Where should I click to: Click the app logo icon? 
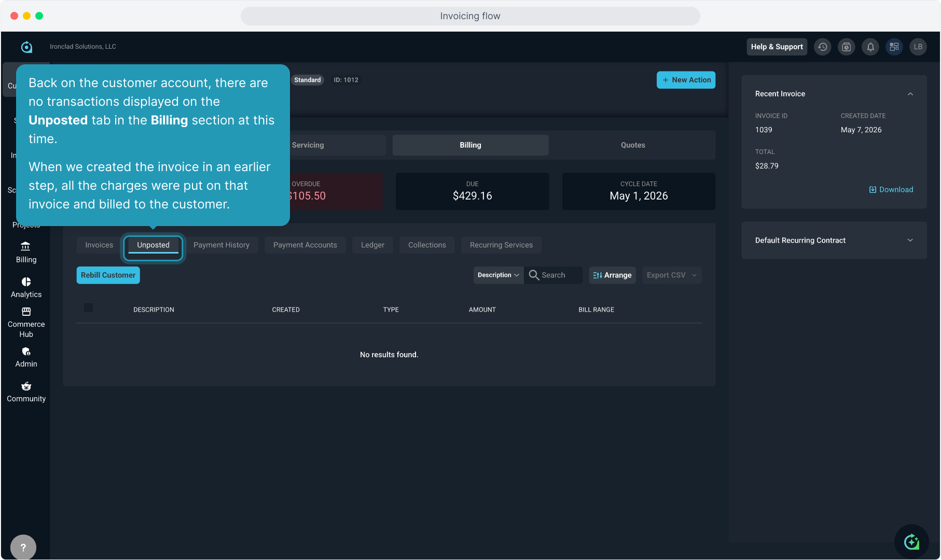pyautogui.click(x=26, y=47)
